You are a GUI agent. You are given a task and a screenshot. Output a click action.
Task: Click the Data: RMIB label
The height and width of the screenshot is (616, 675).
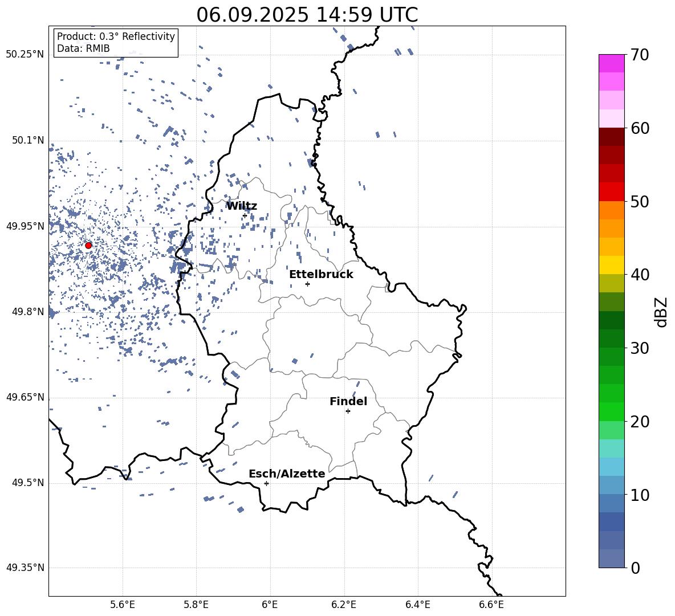pyautogui.click(x=83, y=48)
